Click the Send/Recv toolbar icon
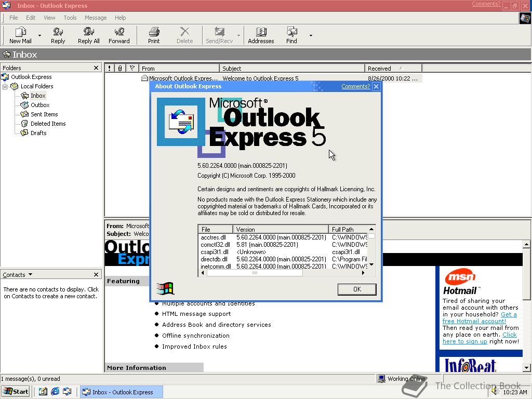 pyautogui.click(x=219, y=35)
